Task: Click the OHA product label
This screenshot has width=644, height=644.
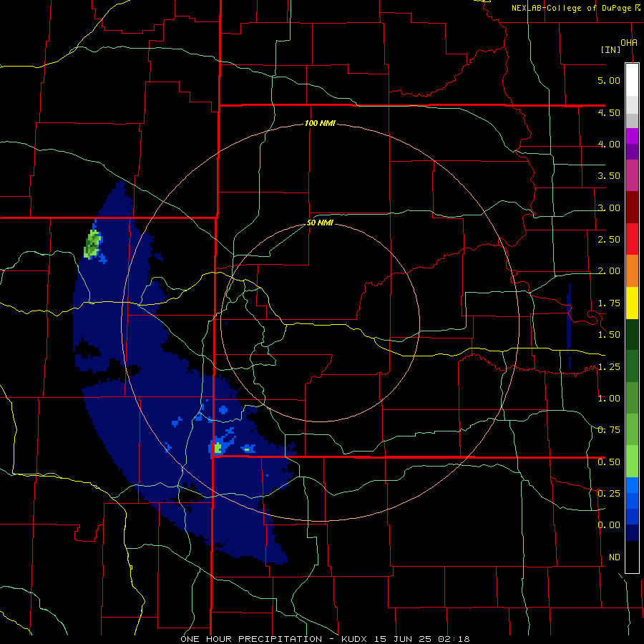Action: point(629,42)
